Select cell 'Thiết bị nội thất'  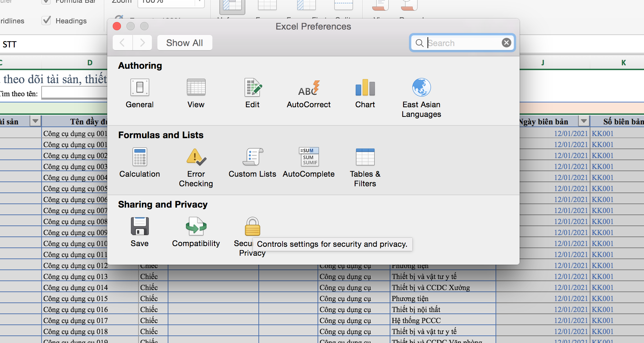coord(443,309)
